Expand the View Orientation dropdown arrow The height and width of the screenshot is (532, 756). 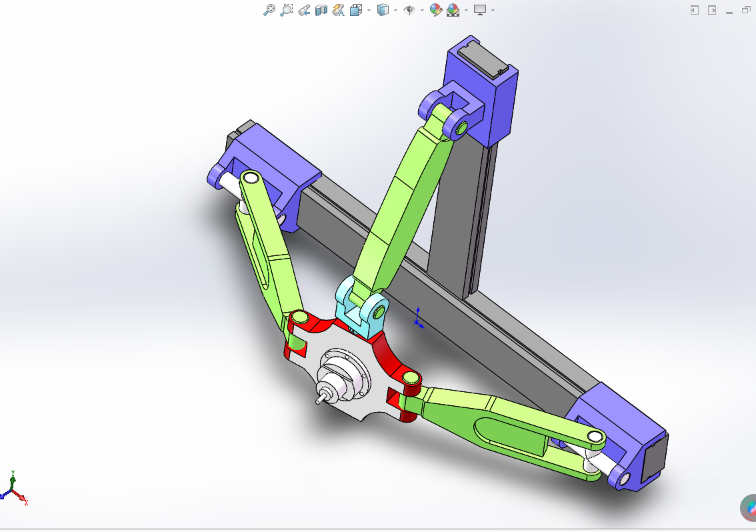[x=369, y=10]
